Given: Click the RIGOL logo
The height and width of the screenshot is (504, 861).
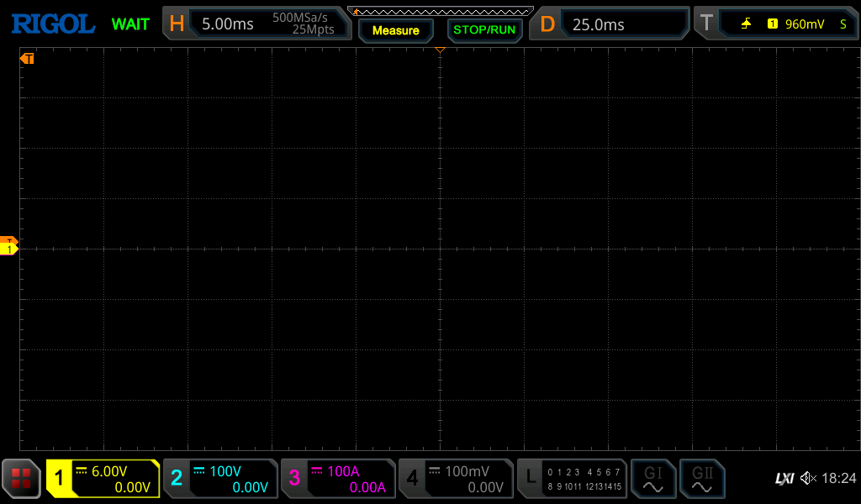Looking at the screenshot, I should pos(53,24).
